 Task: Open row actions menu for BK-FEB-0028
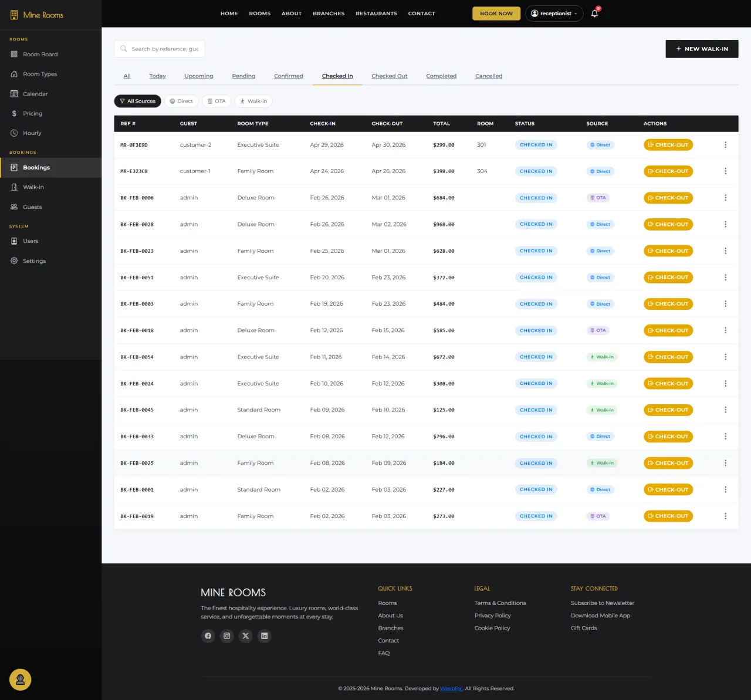(725, 224)
